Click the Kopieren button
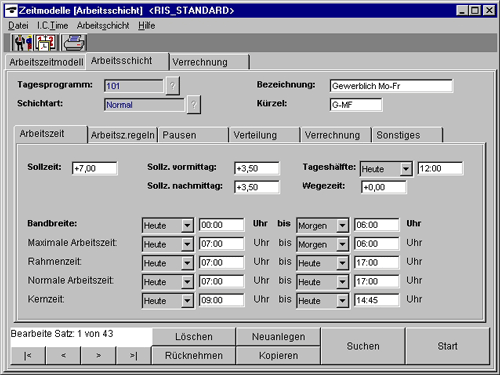 pyautogui.click(x=278, y=355)
